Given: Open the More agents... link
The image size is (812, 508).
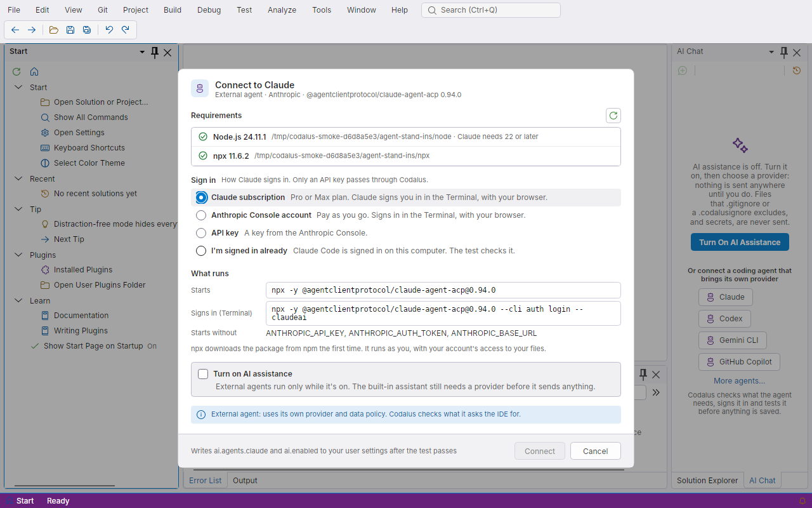Looking at the screenshot, I should [739, 381].
